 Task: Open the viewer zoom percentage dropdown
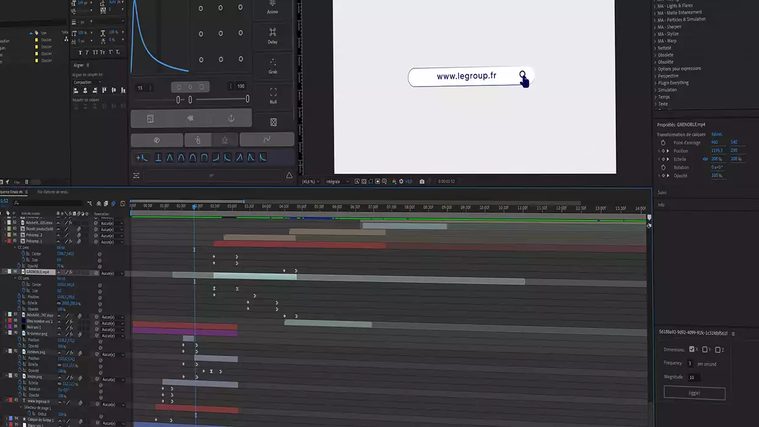pos(310,182)
